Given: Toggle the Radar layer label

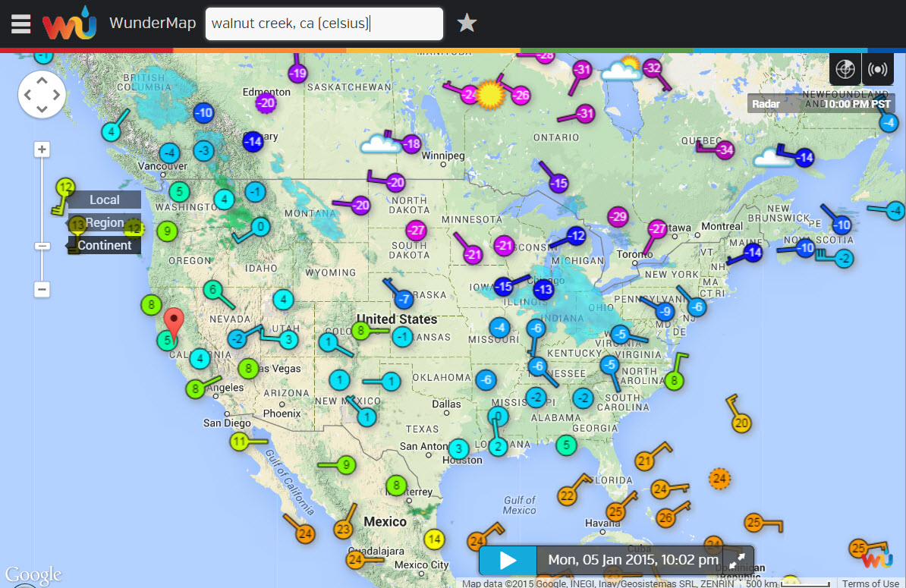Looking at the screenshot, I should click(x=766, y=104).
